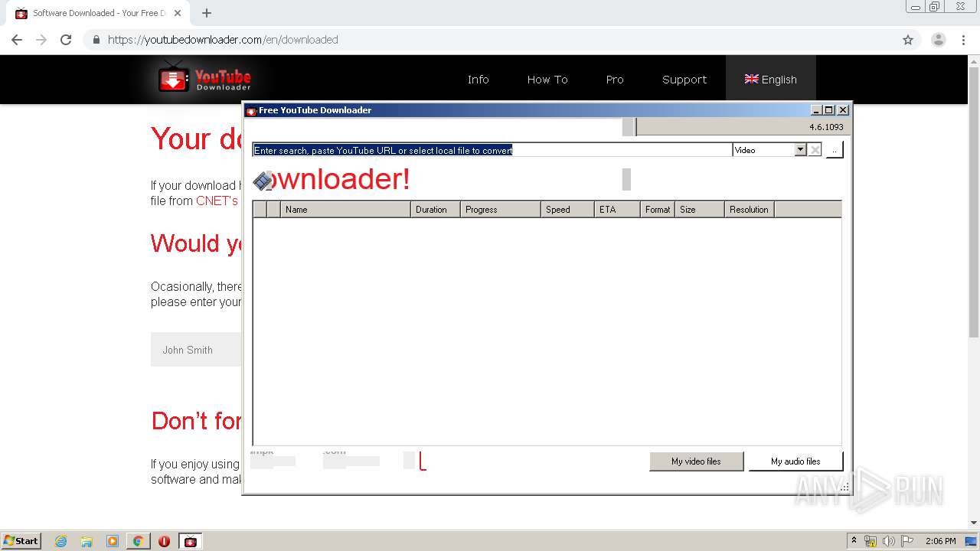Click the film strip icon in Downloader

(263, 181)
